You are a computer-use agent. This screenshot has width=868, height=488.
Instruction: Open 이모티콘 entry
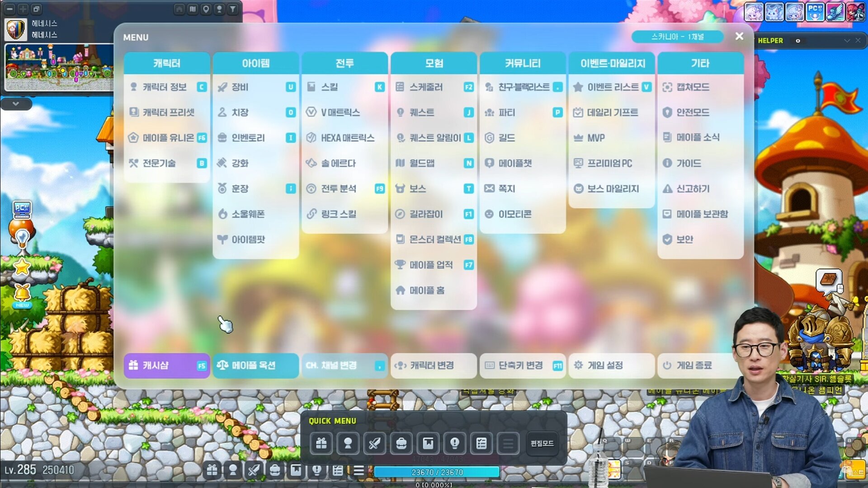523,214
